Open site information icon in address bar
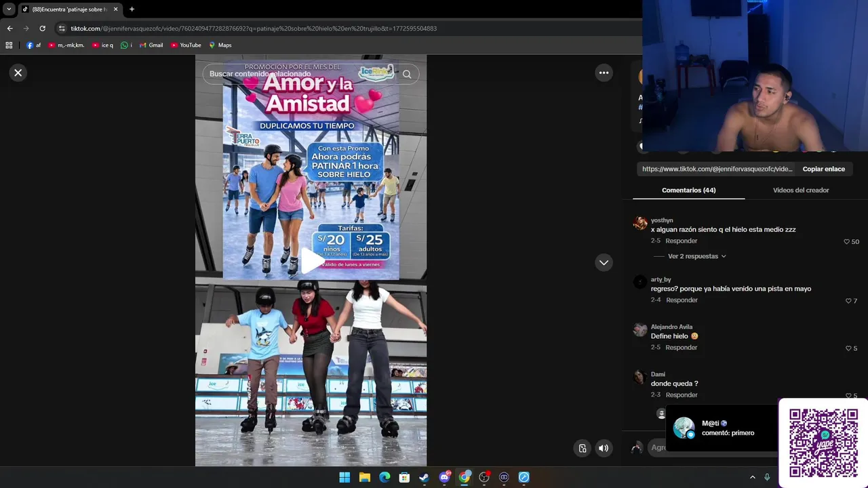The image size is (868, 488). (62, 28)
